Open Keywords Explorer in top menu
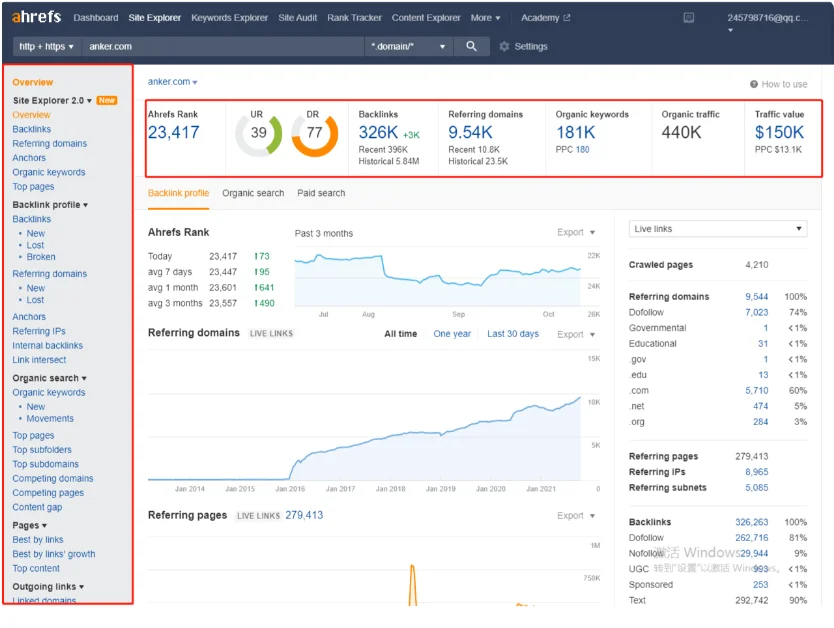 [229, 18]
